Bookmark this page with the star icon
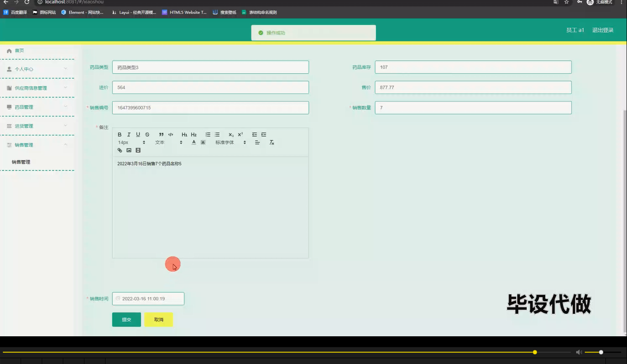Screen dimensions: 627x364 coord(567,2)
